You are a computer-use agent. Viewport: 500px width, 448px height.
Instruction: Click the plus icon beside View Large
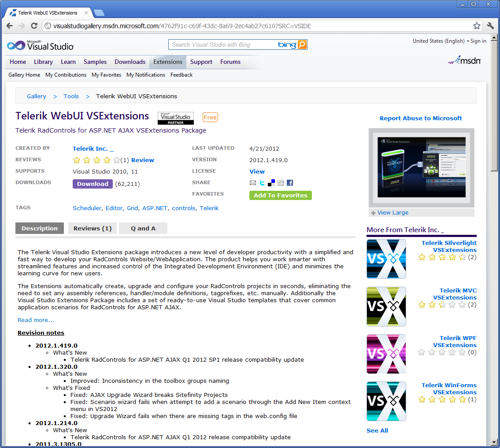tap(374, 213)
